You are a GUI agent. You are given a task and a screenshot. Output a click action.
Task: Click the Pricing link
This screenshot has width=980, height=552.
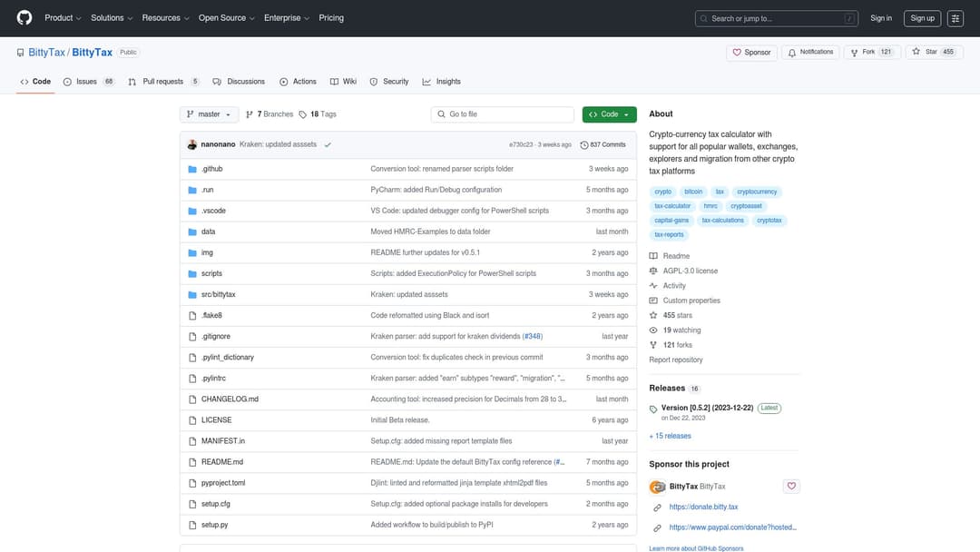tap(331, 18)
